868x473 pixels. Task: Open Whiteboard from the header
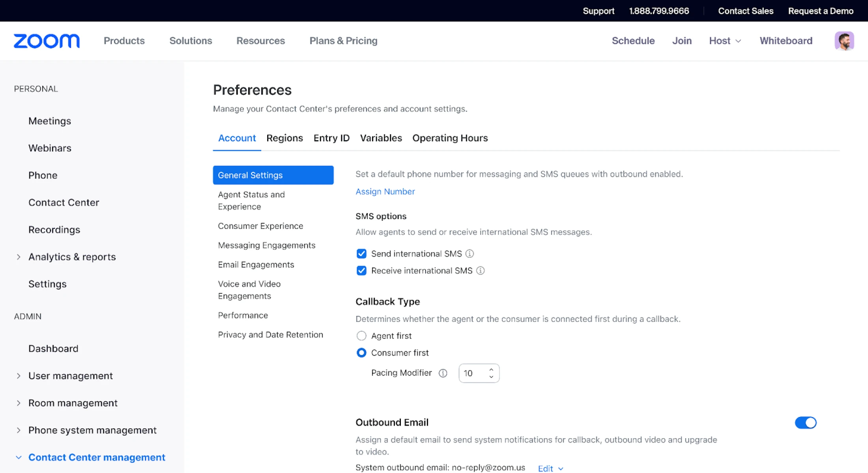click(786, 41)
